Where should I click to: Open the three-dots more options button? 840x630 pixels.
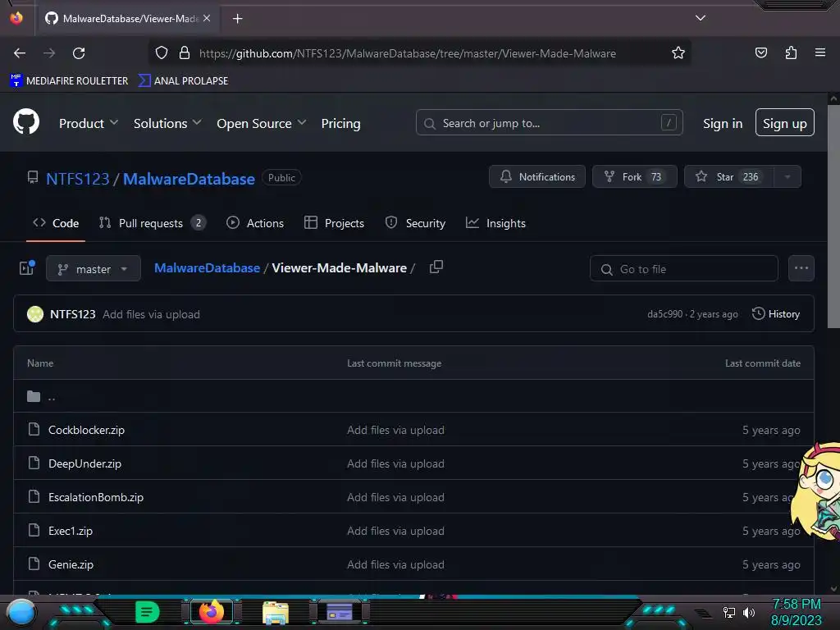pyautogui.click(x=801, y=268)
